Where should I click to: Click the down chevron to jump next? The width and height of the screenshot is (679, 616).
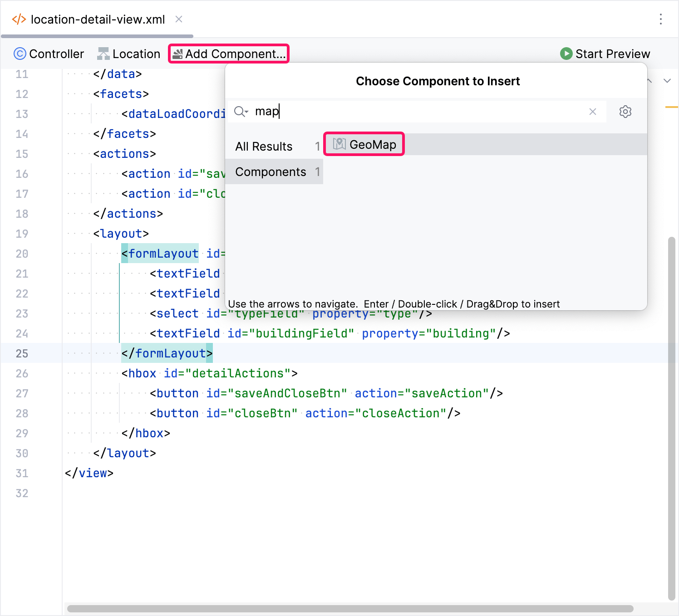667,81
